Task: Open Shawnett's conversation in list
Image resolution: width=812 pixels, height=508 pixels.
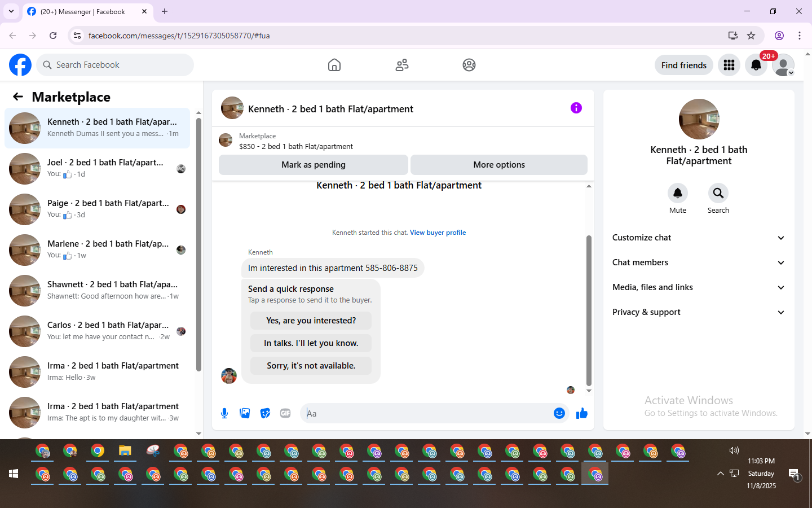Action: (x=98, y=291)
